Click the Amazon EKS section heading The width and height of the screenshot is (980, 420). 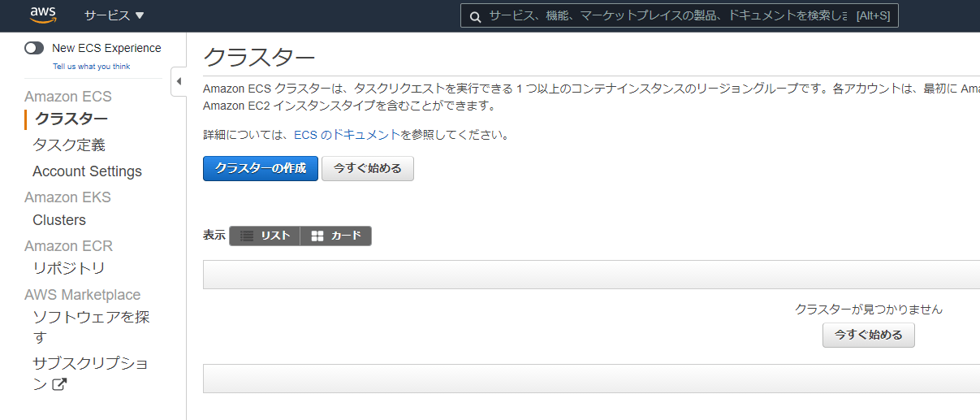point(67,197)
